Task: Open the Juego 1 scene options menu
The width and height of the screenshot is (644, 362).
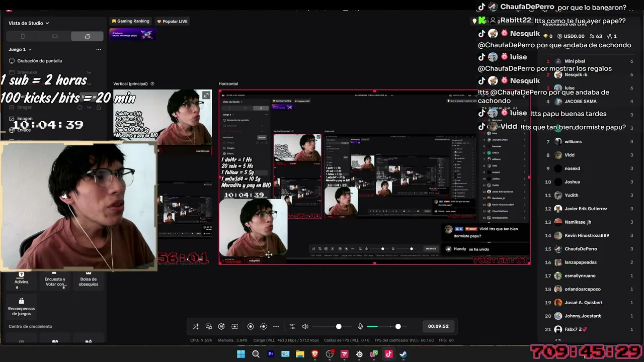Action: point(99,49)
